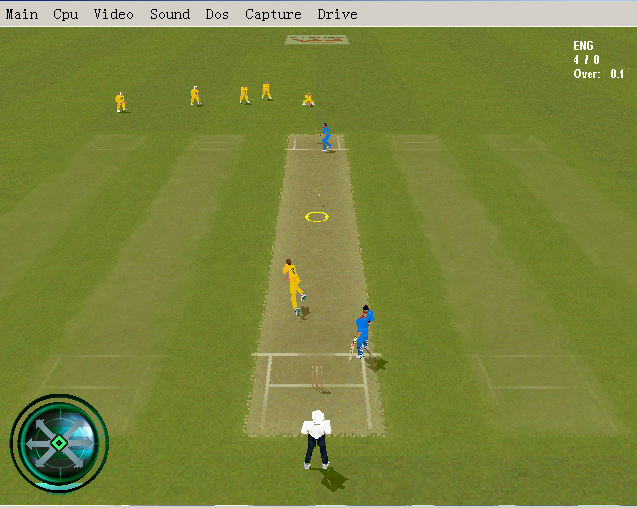
Task: Open the Capture menu
Action: click(273, 14)
